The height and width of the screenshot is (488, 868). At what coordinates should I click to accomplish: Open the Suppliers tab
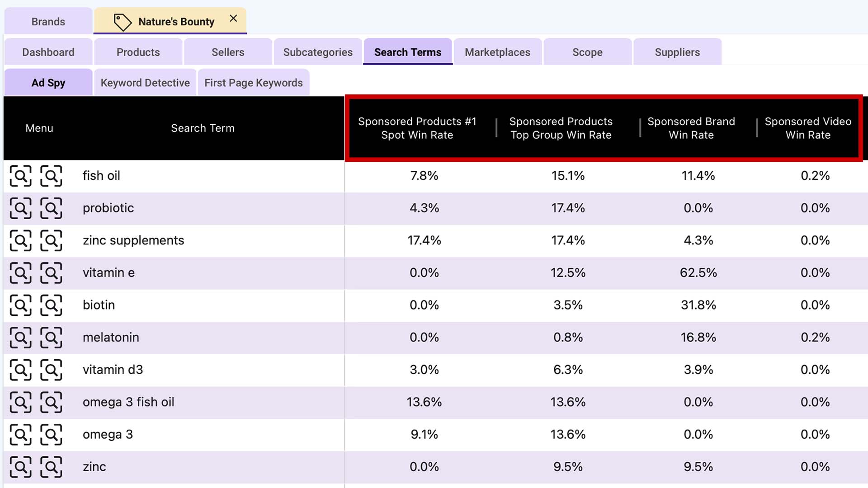[677, 52]
